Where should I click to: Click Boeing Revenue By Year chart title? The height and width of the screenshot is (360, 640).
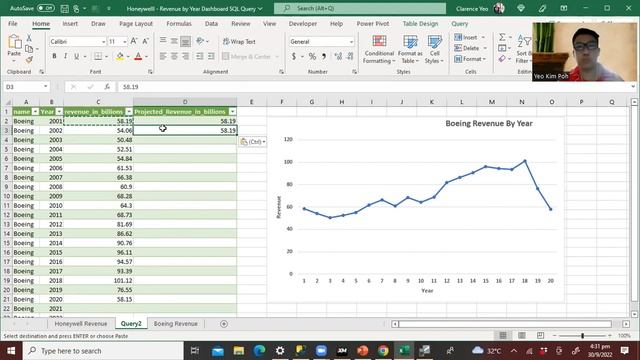point(489,123)
